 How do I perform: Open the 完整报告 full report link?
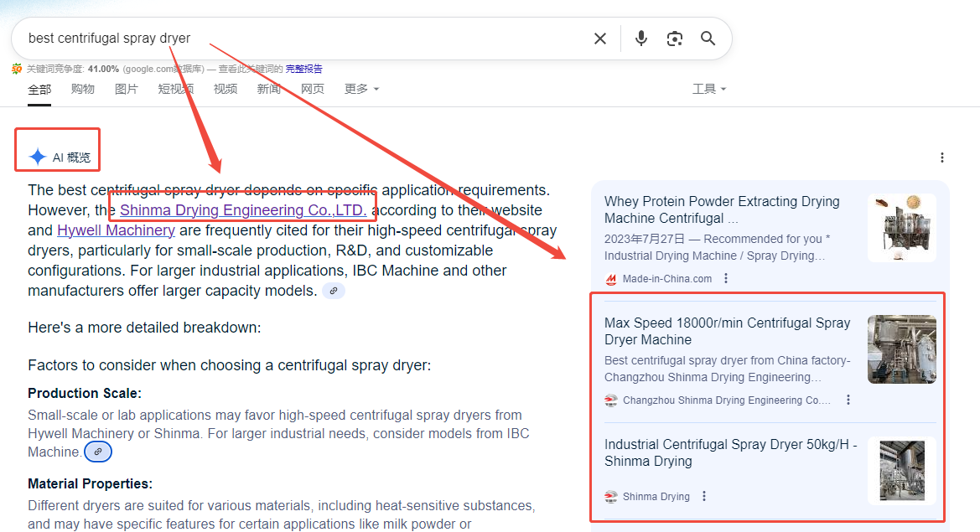303,69
